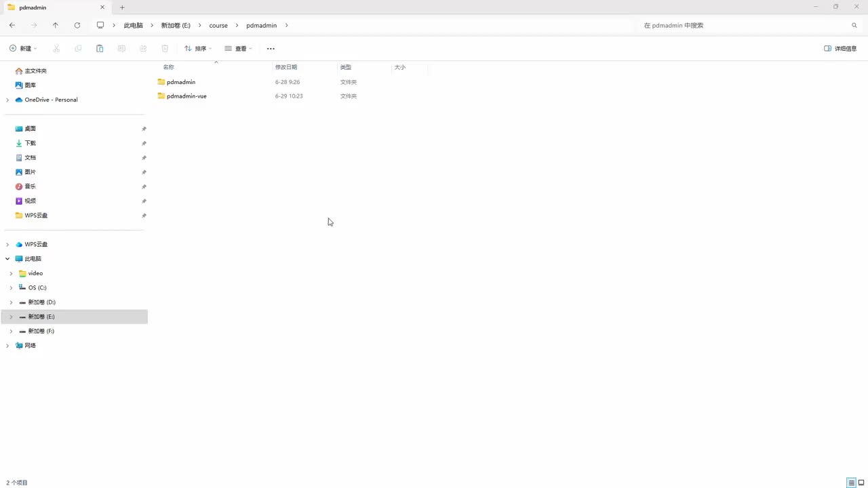
Task: Open breadcrumb chevron after 此电脑
Action: pyautogui.click(x=152, y=25)
